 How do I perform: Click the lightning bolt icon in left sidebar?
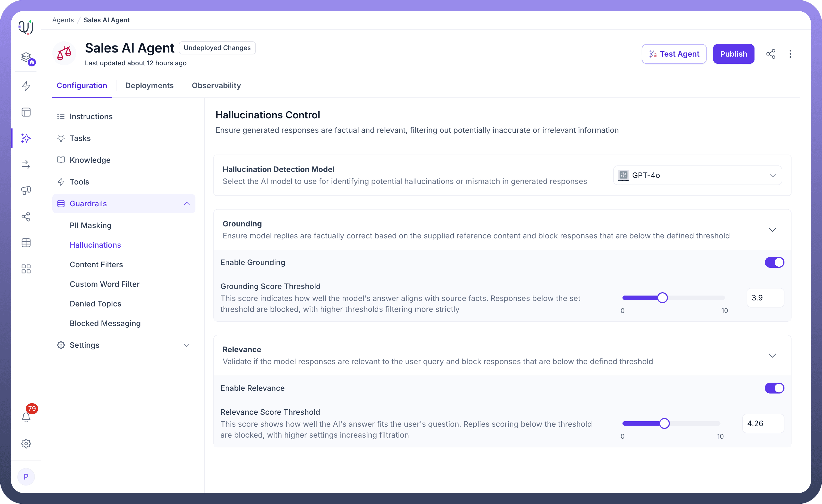26,86
